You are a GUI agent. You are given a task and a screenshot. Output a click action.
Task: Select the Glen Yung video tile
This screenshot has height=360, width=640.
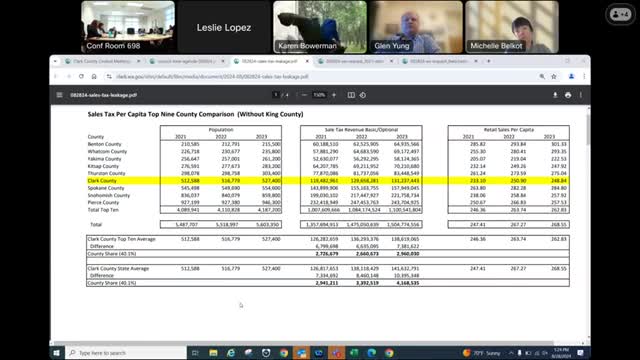(x=416, y=27)
